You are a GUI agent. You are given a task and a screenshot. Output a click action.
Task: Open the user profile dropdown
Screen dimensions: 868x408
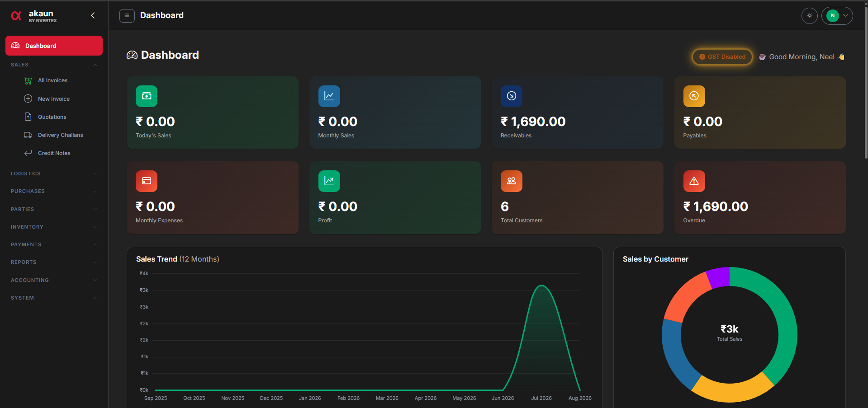tap(837, 15)
